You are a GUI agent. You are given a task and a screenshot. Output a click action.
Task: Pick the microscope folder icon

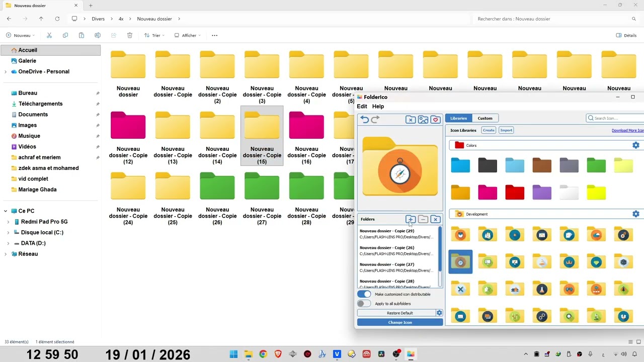click(x=596, y=316)
